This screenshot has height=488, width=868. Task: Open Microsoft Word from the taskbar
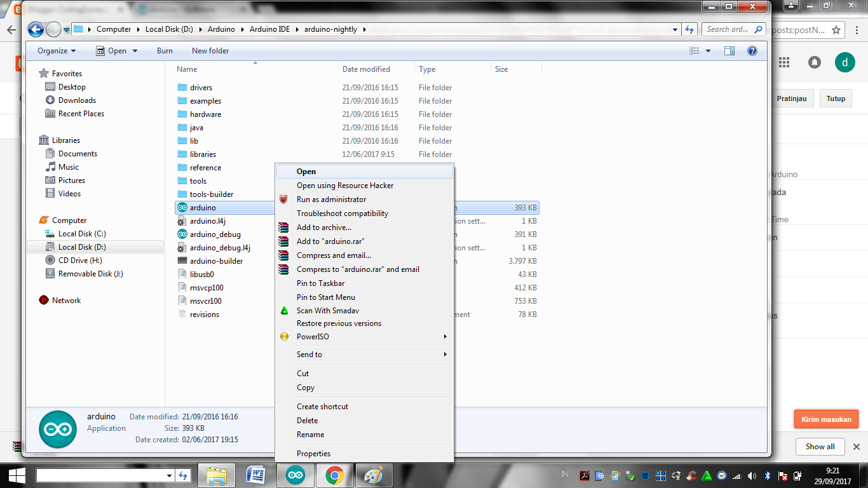pyautogui.click(x=255, y=475)
